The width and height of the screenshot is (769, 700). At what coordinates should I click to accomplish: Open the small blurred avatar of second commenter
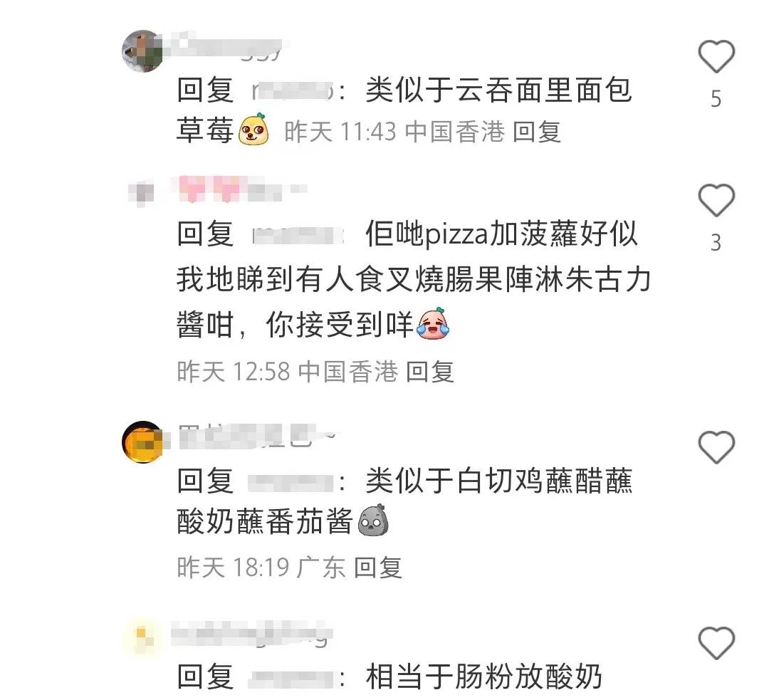coord(141,192)
